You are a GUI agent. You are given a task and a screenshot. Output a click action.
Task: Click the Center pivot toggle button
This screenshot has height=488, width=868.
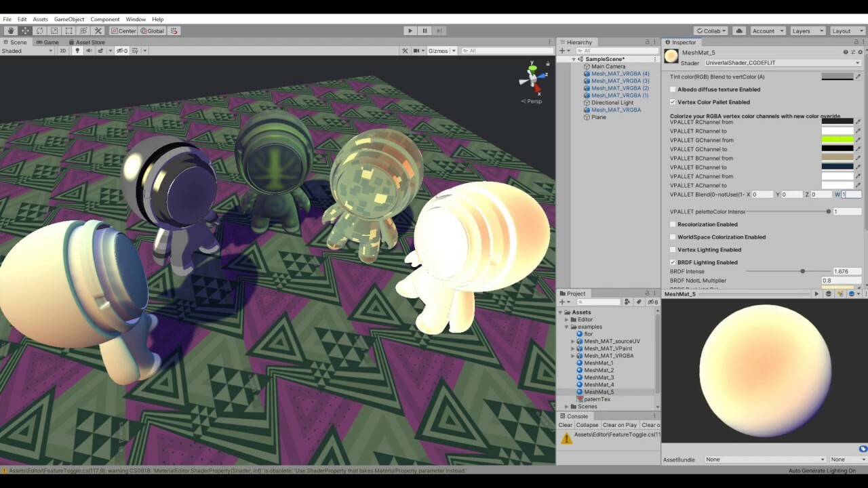124,30
